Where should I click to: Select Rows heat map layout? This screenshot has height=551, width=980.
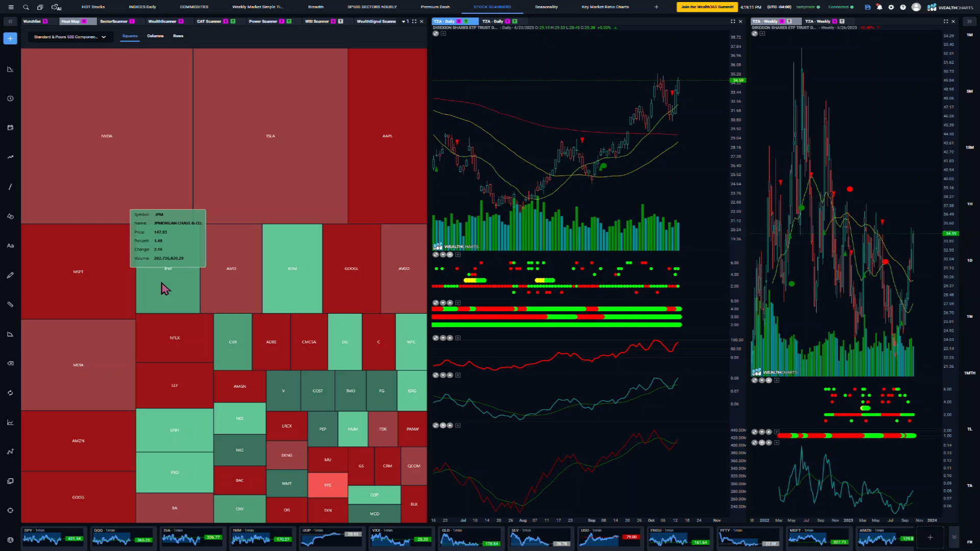pyautogui.click(x=178, y=36)
